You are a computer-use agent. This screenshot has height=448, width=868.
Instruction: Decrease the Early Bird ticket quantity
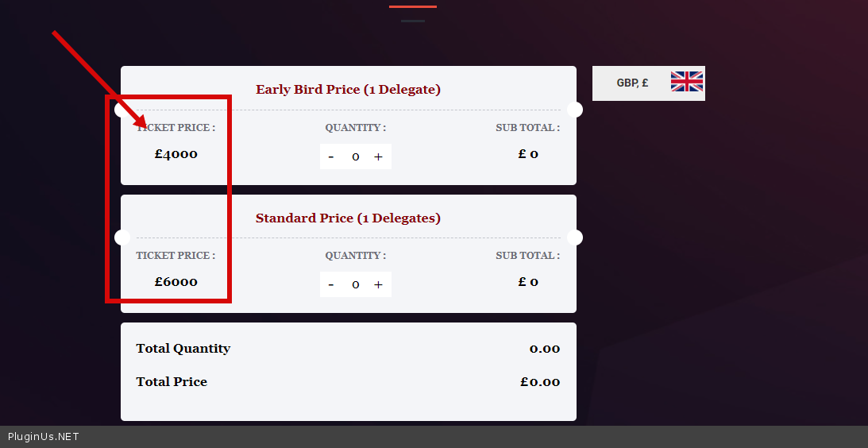[x=331, y=156]
